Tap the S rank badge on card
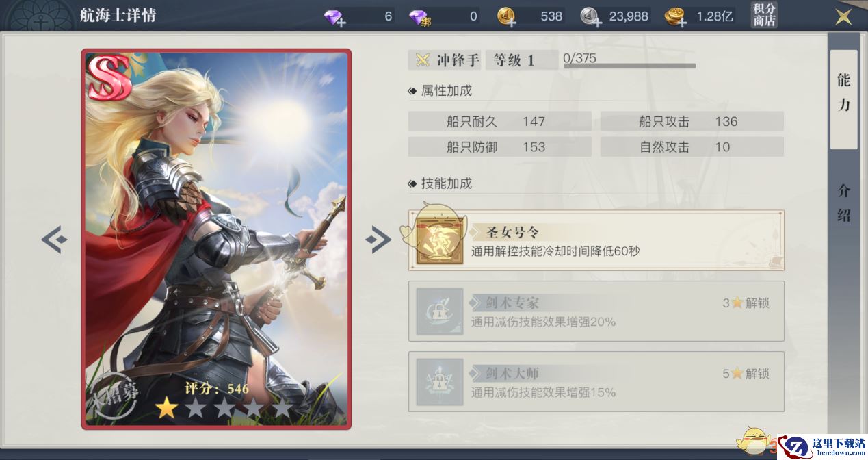The image size is (868, 460). coord(109,77)
